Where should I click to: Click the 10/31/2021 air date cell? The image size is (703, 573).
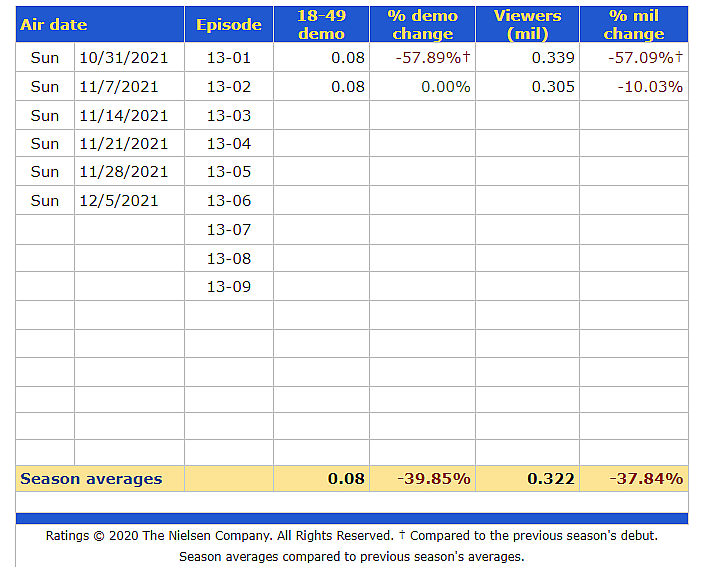click(x=124, y=58)
